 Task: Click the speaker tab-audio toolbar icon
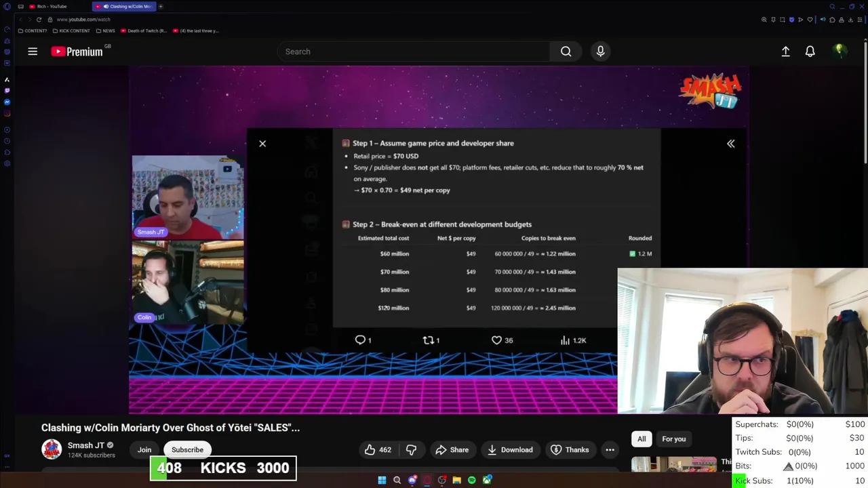coord(823,20)
